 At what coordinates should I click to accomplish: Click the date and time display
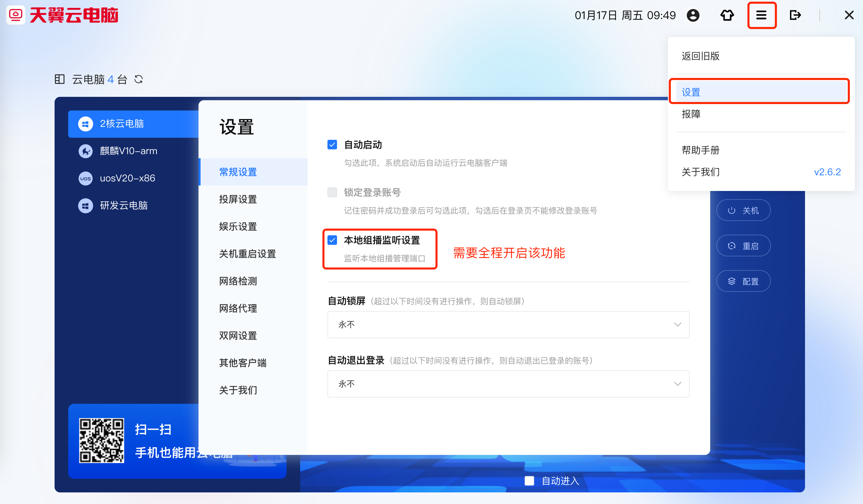(625, 15)
